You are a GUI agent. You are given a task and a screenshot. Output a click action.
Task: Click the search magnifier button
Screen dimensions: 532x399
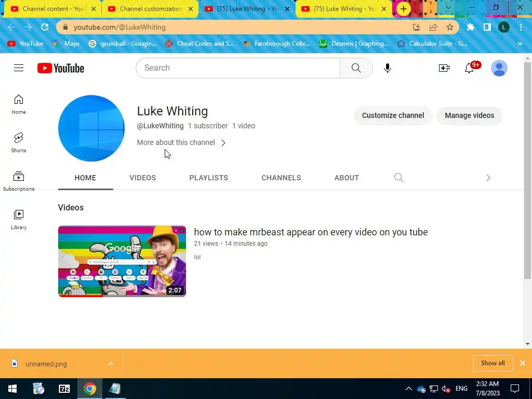356,68
